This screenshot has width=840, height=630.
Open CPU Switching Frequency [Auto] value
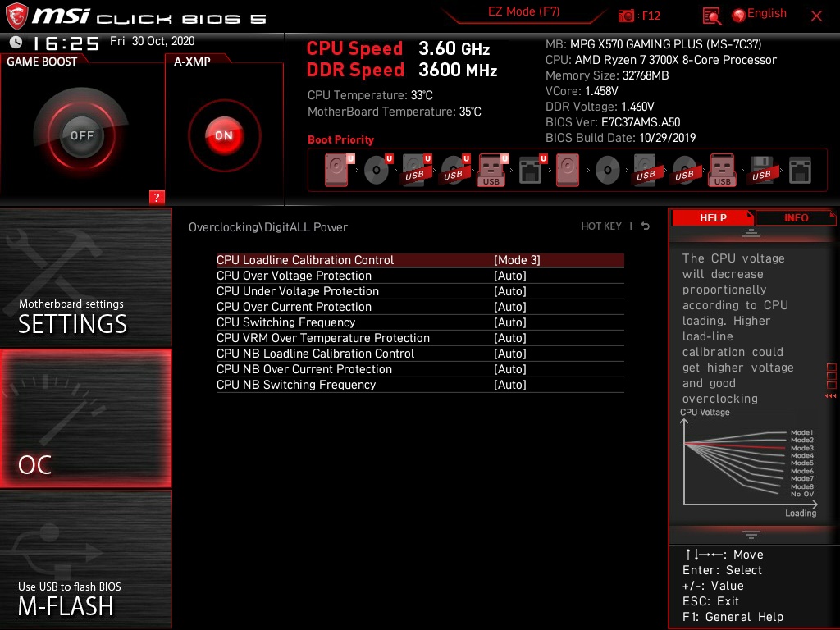510,322
